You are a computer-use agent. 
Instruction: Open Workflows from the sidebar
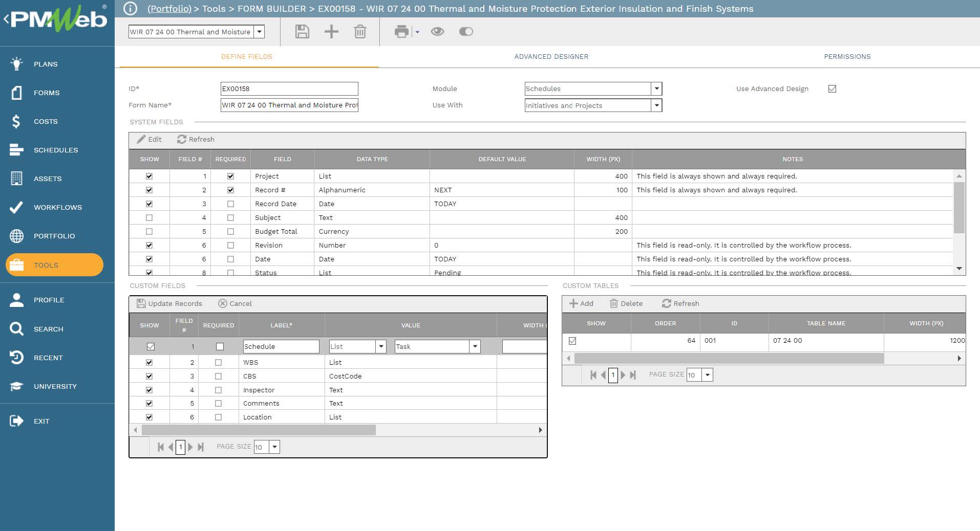[57, 207]
